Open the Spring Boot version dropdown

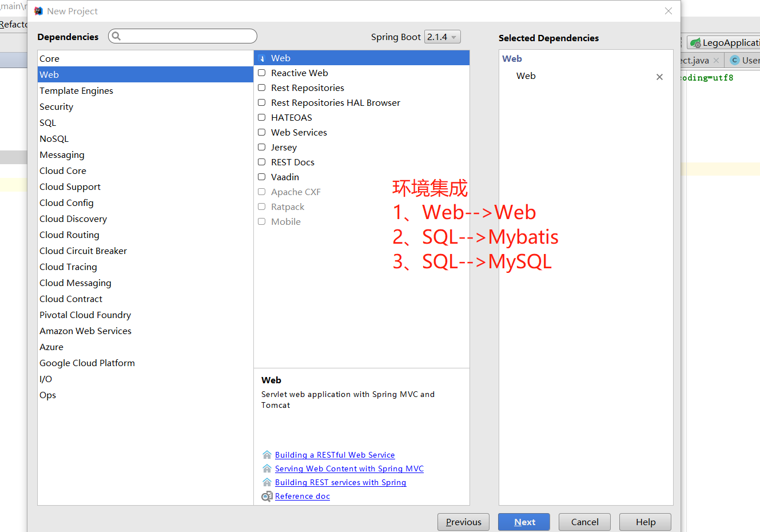(x=442, y=37)
